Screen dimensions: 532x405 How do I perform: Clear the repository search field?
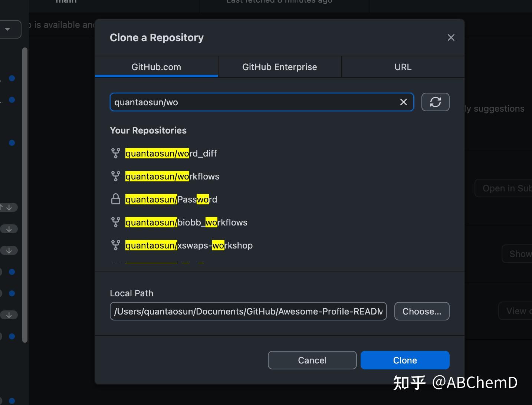point(404,102)
